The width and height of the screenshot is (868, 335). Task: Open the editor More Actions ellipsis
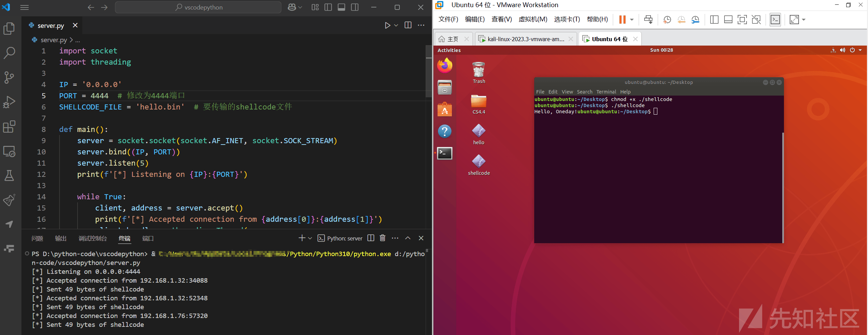(x=421, y=25)
